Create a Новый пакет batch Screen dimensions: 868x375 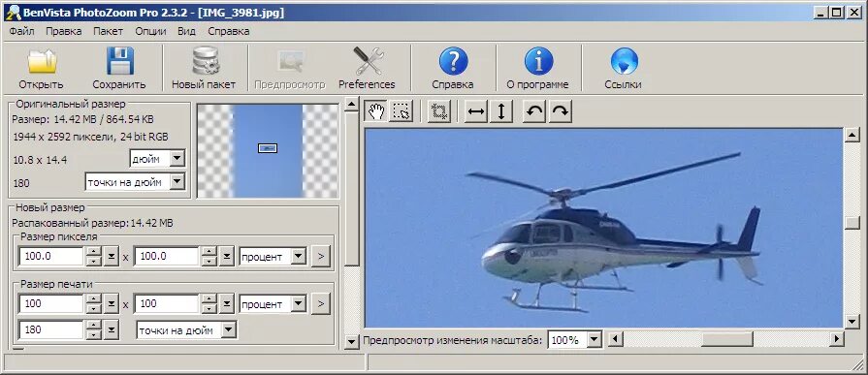tap(204, 69)
